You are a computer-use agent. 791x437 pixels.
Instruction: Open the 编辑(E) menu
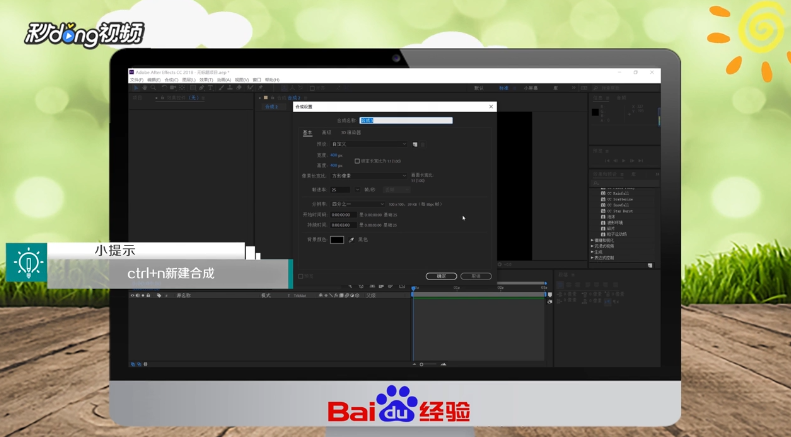pyautogui.click(x=154, y=80)
